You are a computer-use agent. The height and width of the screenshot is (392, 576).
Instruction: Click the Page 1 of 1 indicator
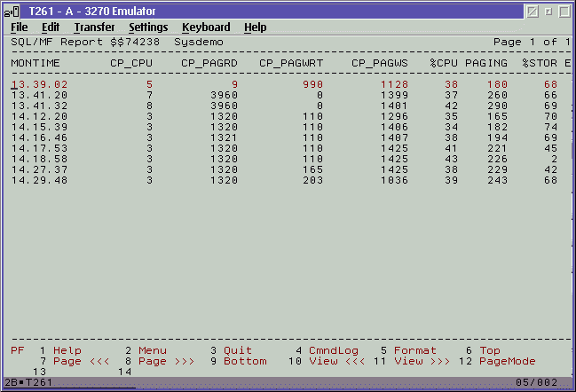pos(532,42)
